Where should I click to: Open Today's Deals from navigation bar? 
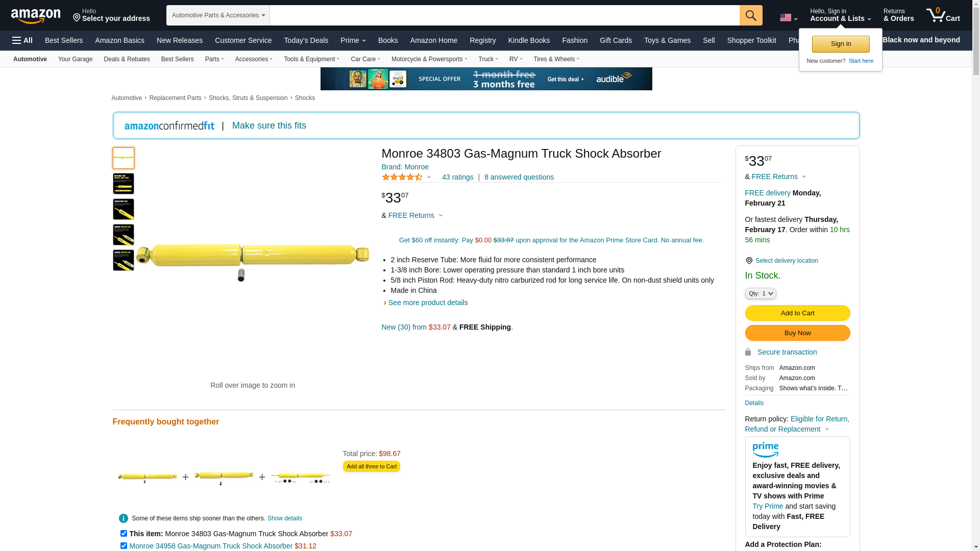306,40
